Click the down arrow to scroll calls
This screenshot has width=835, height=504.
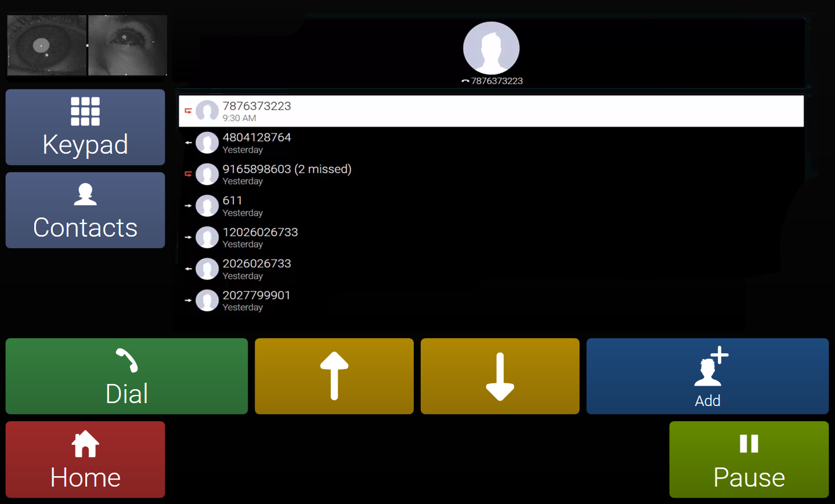[500, 376]
